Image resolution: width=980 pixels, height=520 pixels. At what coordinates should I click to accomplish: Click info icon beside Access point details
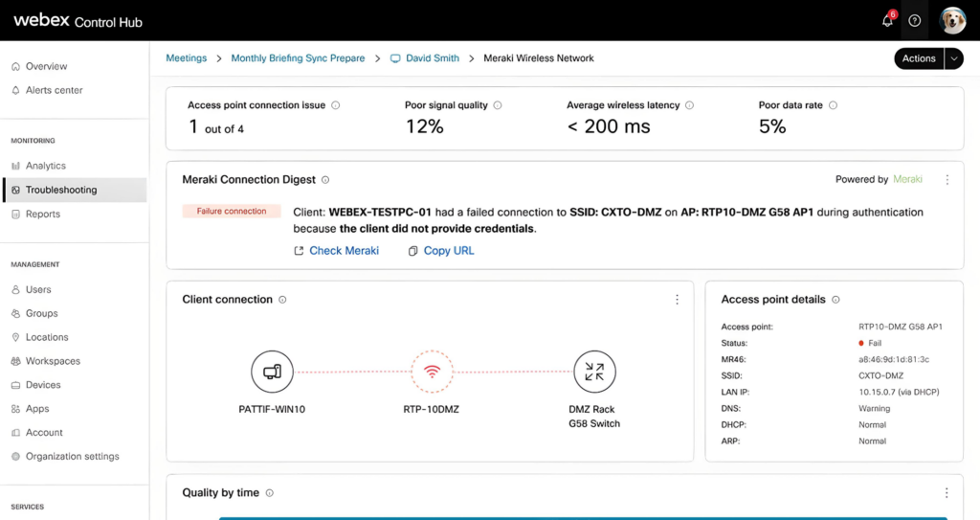(x=835, y=300)
